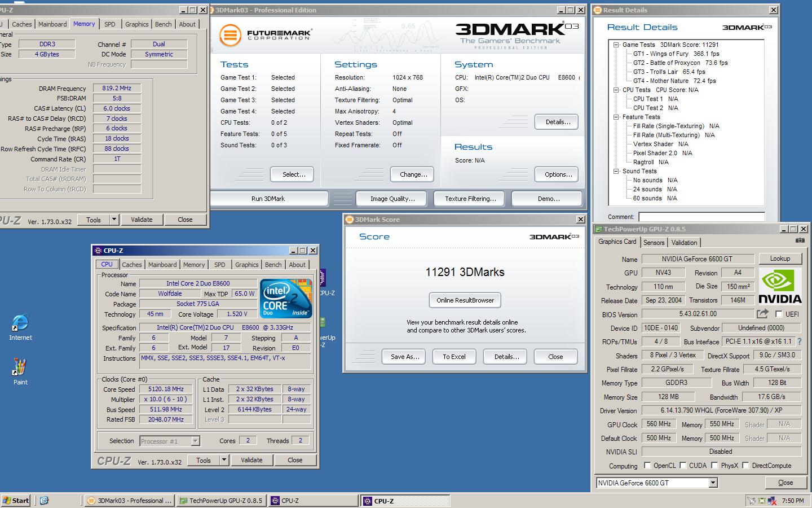Open Graphics tab in CPU-Z Memory window

137,24
